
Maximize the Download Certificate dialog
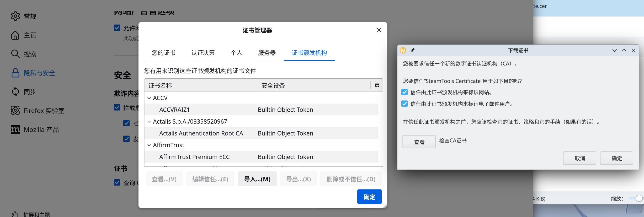coord(624,50)
